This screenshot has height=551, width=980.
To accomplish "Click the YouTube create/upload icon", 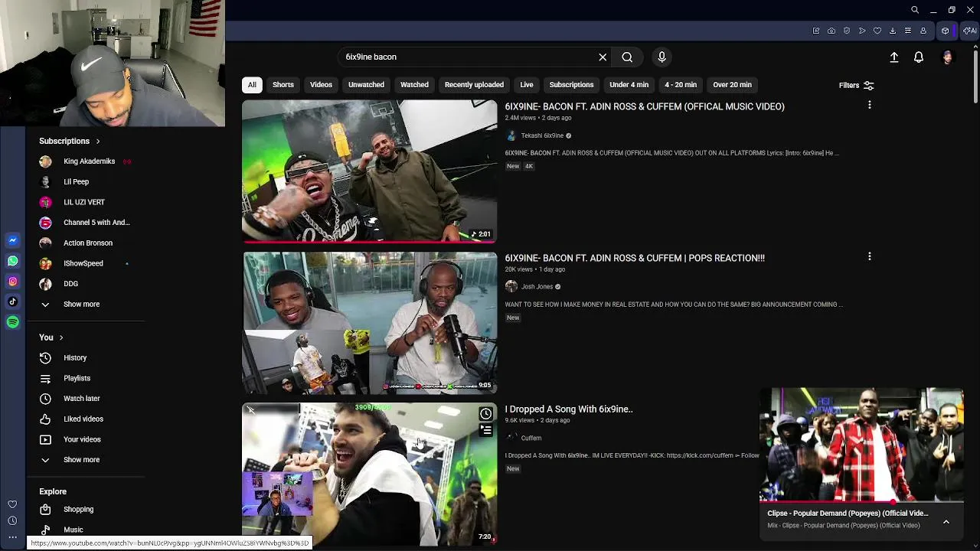I will click(x=893, y=57).
